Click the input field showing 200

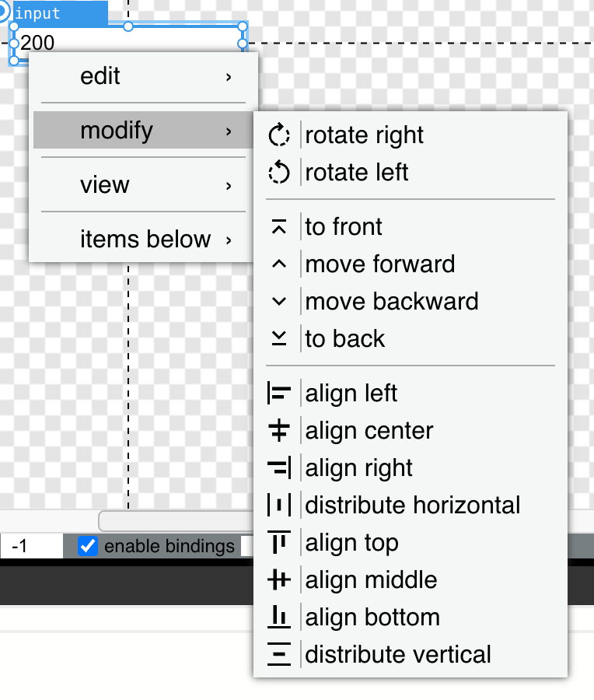[124, 43]
